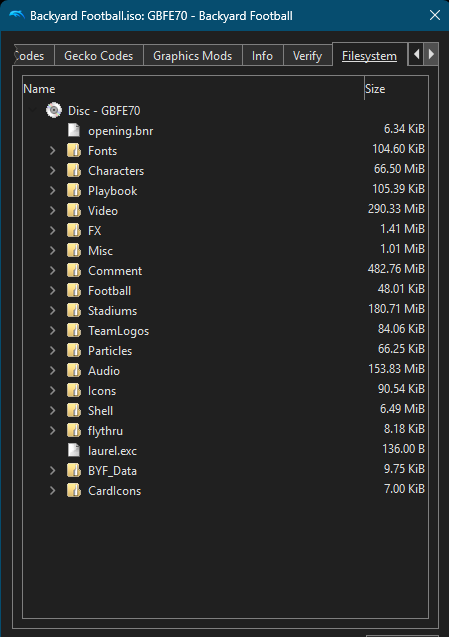The height and width of the screenshot is (637, 449).
Task: Click the Disc - GBFE70 disc icon
Action: tap(54, 110)
